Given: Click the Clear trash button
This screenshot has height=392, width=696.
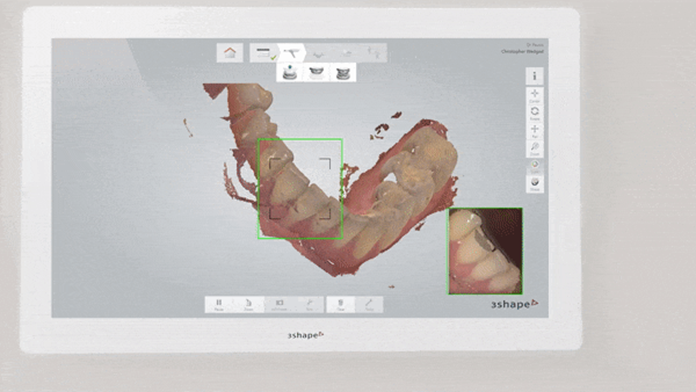Looking at the screenshot, I should coord(340,305).
